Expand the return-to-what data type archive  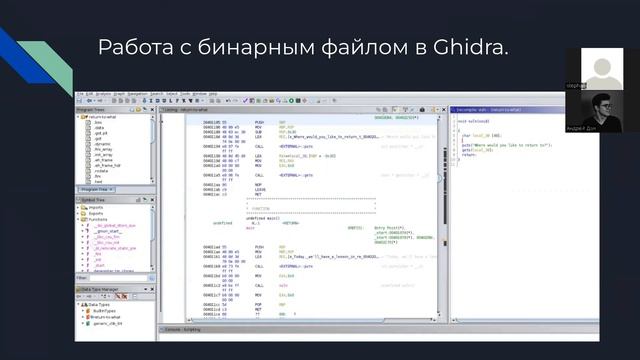coord(83,317)
